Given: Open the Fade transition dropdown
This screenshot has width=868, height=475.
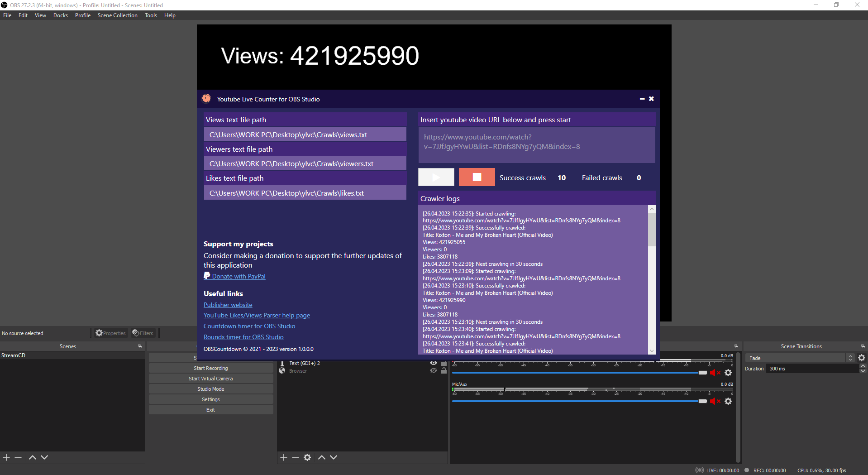Looking at the screenshot, I should (800, 358).
